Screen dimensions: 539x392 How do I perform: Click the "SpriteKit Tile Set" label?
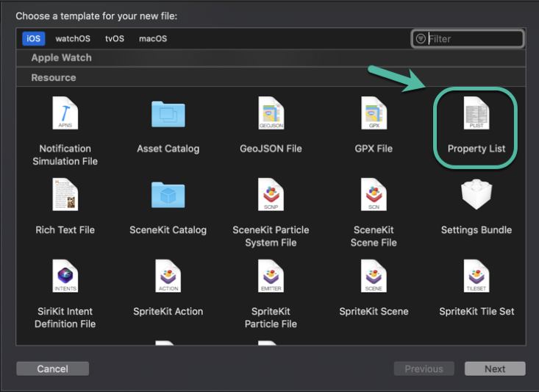476,311
